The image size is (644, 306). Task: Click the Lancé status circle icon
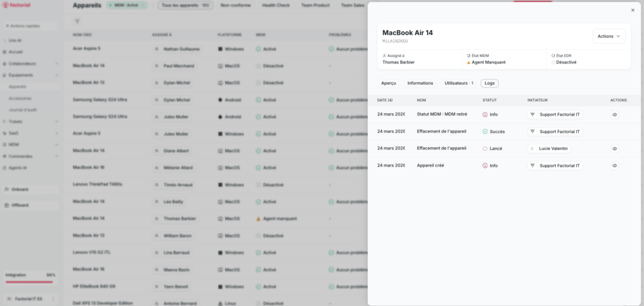[485, 149]
